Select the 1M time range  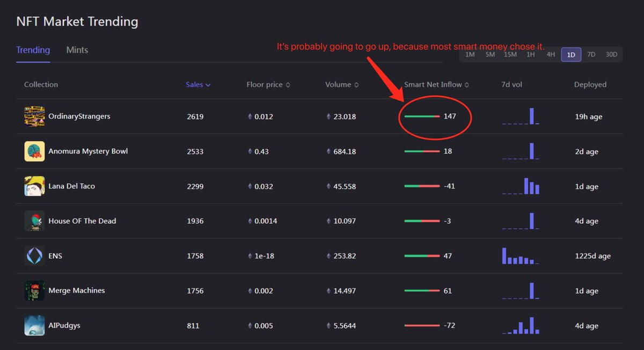[470, 55]
